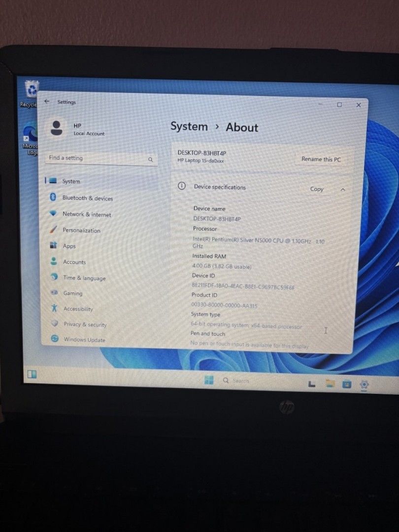Click the System monitor icon in sidebar
399x532 pixels.
(53, 180)
